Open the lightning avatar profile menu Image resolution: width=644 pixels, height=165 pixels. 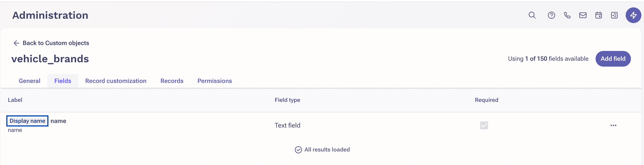[x=633, y=15]
